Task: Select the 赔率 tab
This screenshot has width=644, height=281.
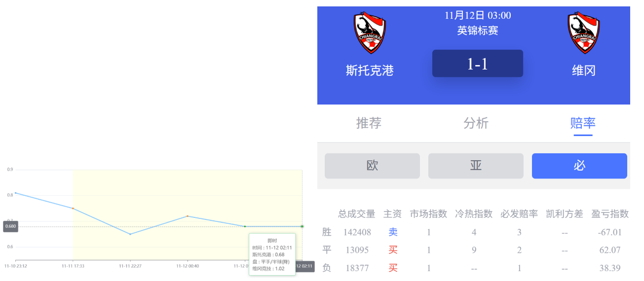Action: pos(583,123)
